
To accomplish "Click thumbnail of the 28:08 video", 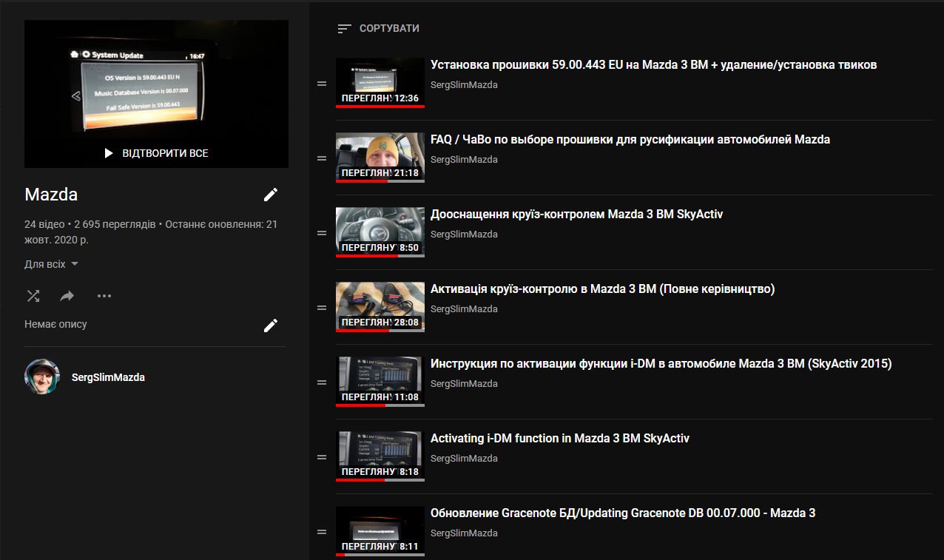I will coord(380,307).
